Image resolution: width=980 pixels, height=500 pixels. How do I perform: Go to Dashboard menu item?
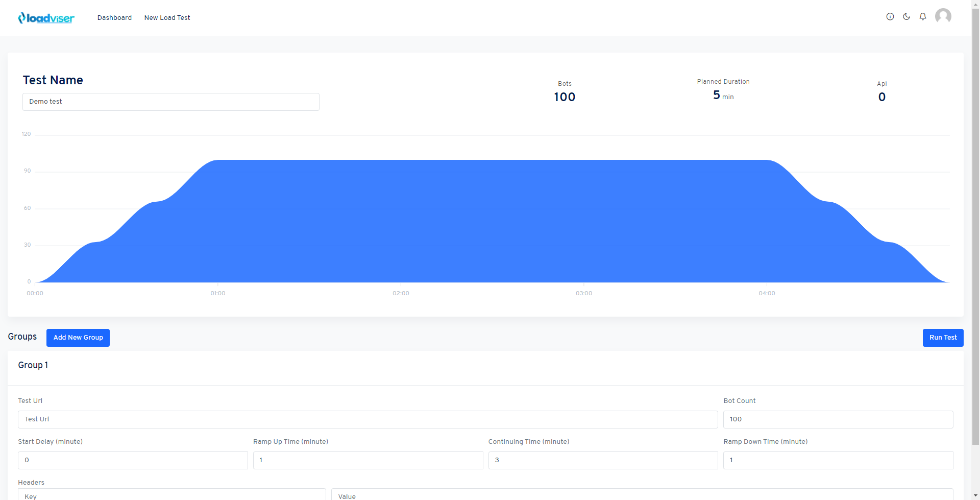click(114, 18)
